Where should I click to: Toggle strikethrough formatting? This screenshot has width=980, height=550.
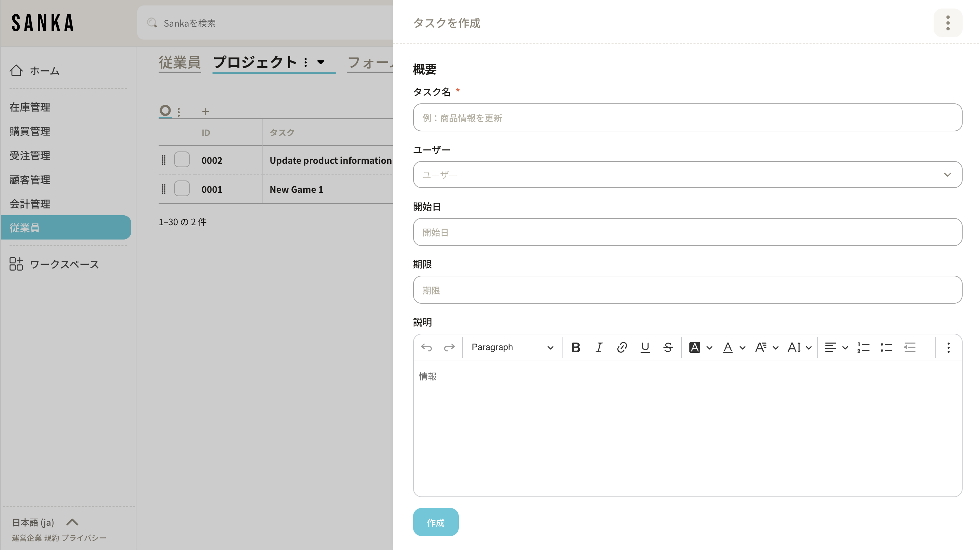(x=668, y=347)
